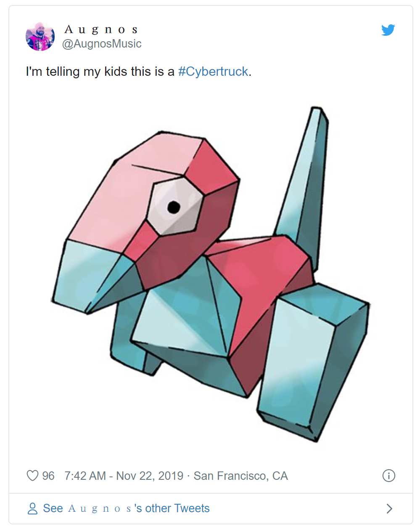Click the Twitter bird logo

(x=388, y=30)
